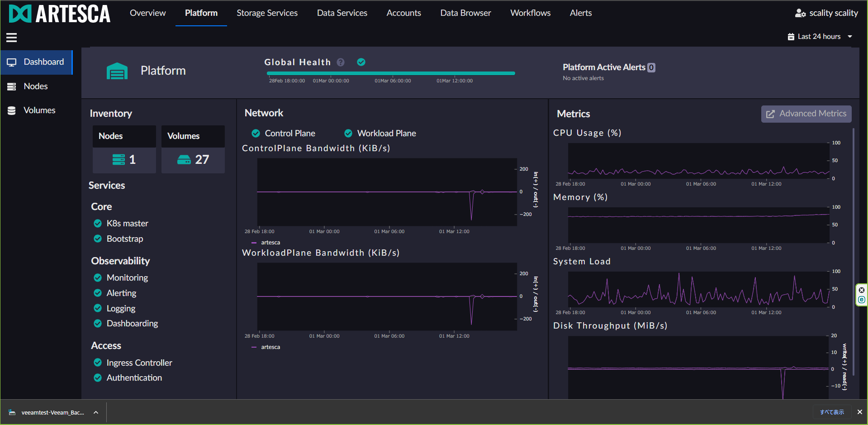Click the Global Health green check icon
This screenshot has height=425, width=868.
[361, 62]
